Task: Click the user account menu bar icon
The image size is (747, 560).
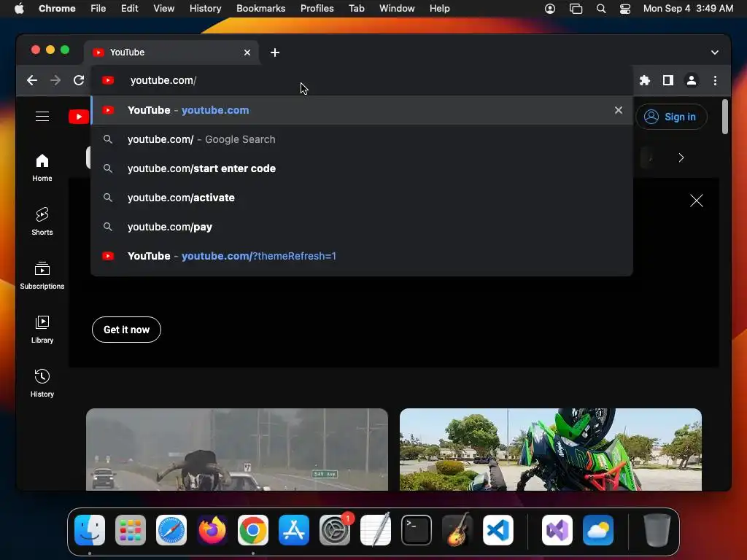Action: 550,9
